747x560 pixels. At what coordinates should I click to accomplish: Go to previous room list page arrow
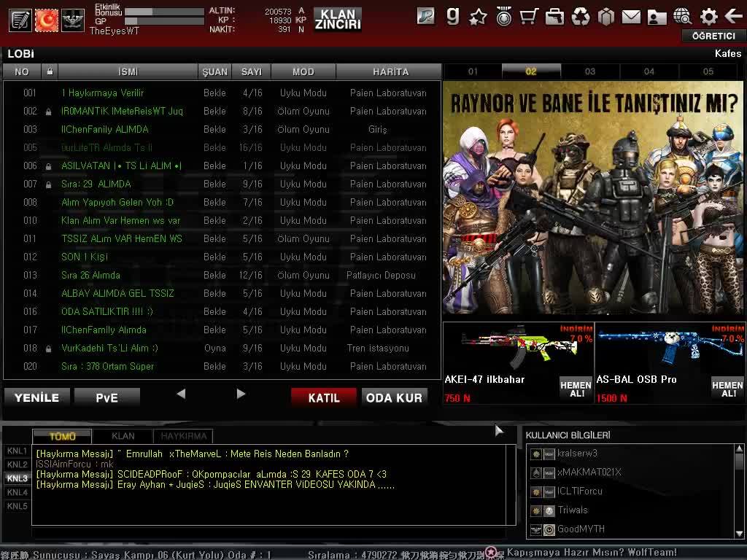point(181,394)
